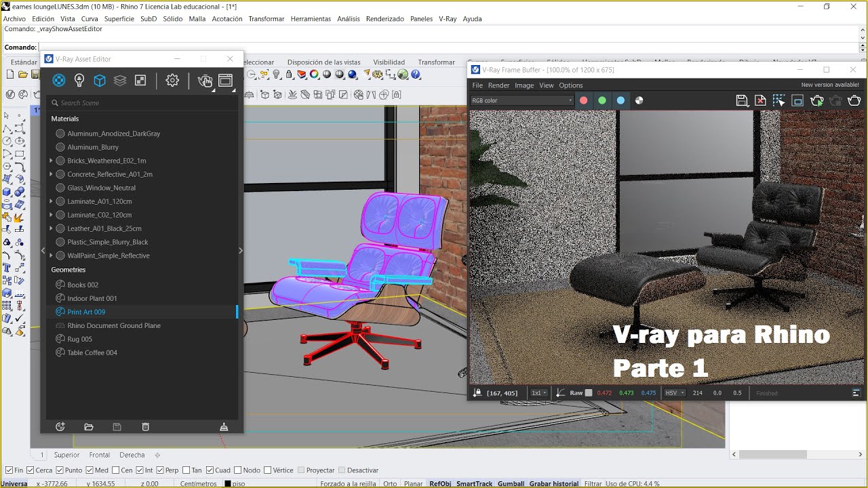Expand Bricks_Weathered_E02_1m material
The width and height of the screenshot is (868, 488).
coord(51,161)
